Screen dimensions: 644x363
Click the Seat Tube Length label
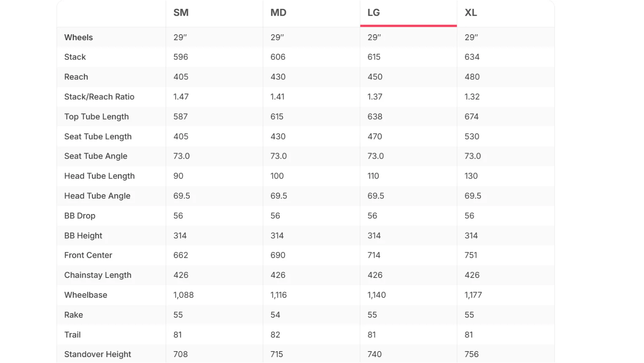[x=98, y=137]
